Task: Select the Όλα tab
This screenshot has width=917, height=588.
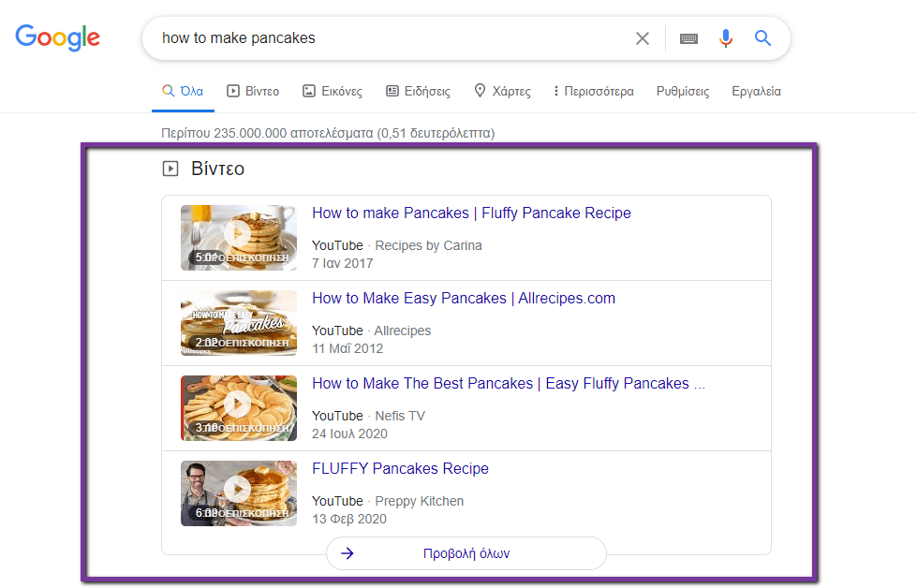Action: click(183, 91)
